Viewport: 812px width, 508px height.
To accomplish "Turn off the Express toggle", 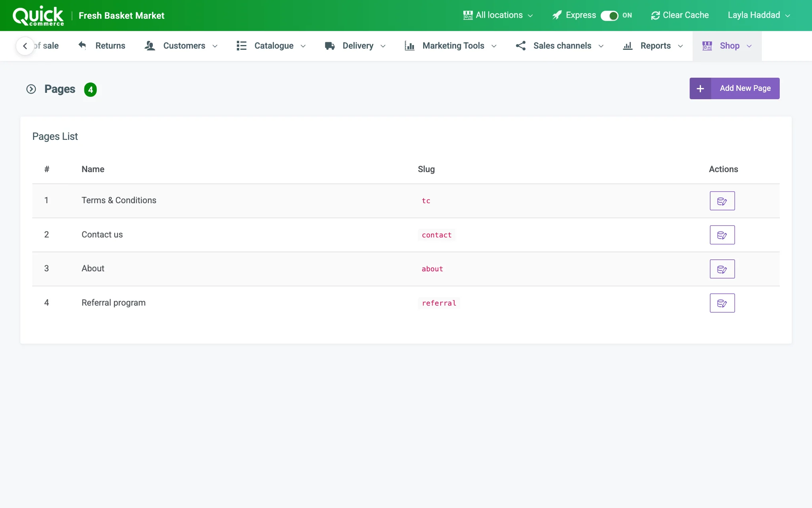I will point(609,16).
